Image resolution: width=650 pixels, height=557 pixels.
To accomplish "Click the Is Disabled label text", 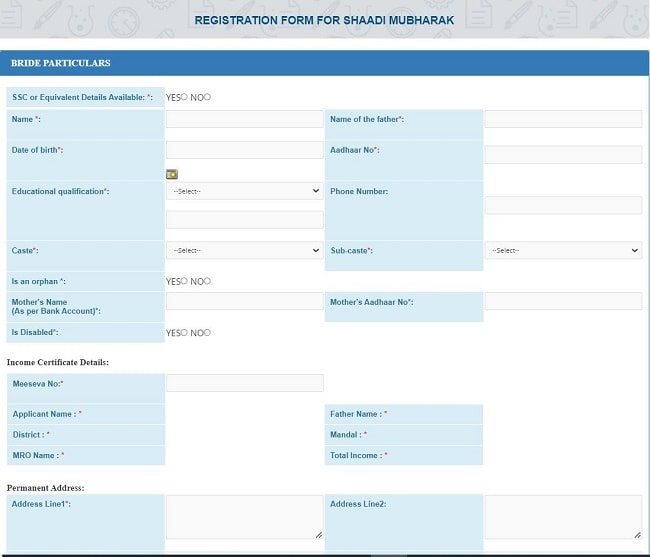I will 35,332.
